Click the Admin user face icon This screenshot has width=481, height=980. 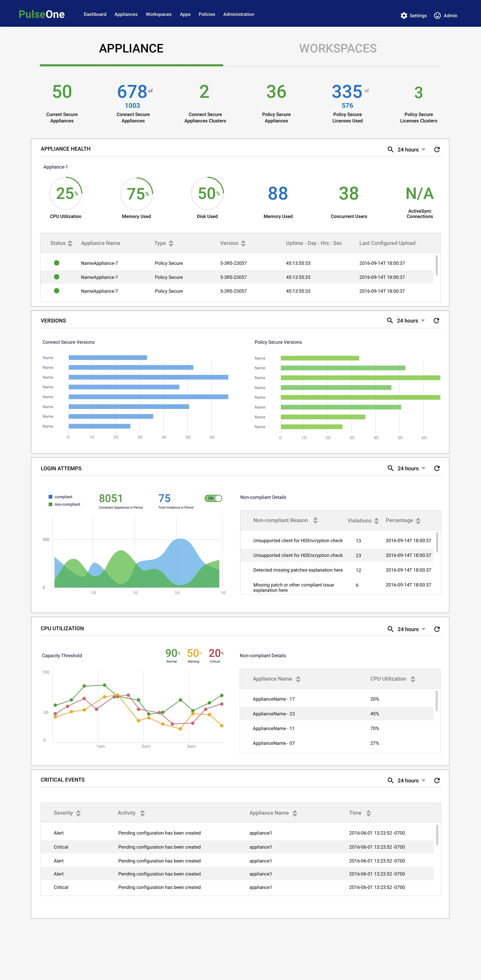click(x=437, y=16)
